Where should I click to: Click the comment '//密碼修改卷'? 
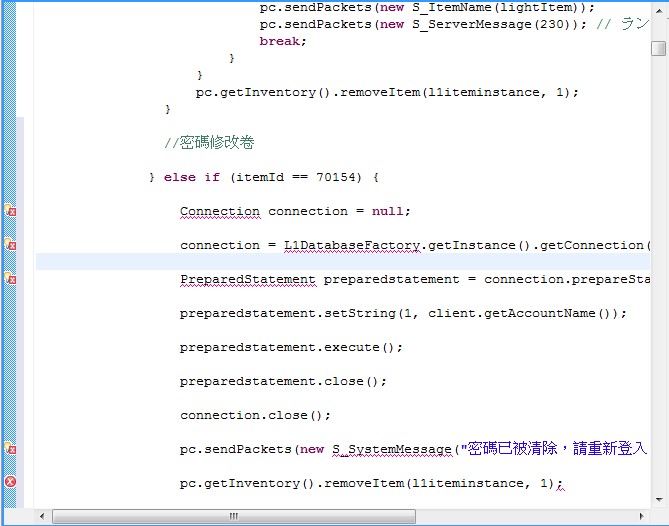coord(209,142)
